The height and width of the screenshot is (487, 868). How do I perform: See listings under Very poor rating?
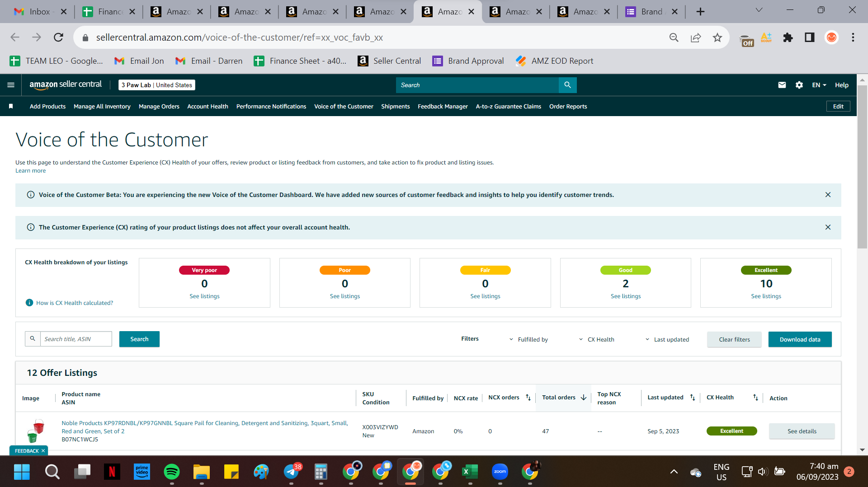(204, 296)
